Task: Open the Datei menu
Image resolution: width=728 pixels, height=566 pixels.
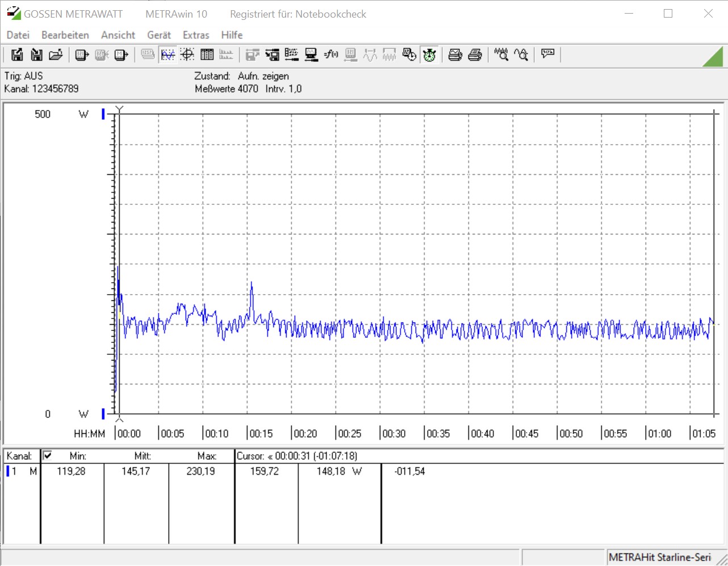Action: point(18,35)
